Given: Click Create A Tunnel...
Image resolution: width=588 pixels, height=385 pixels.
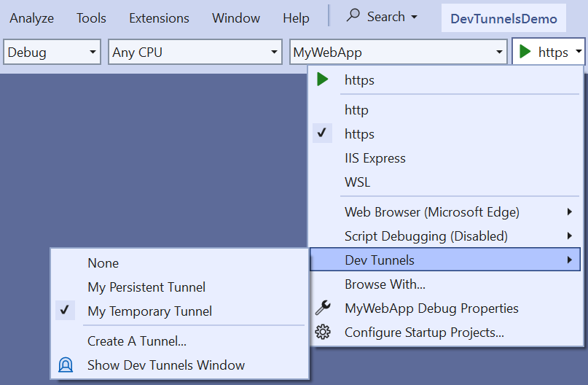Looking at the screenshot, I should pos(137,341).
